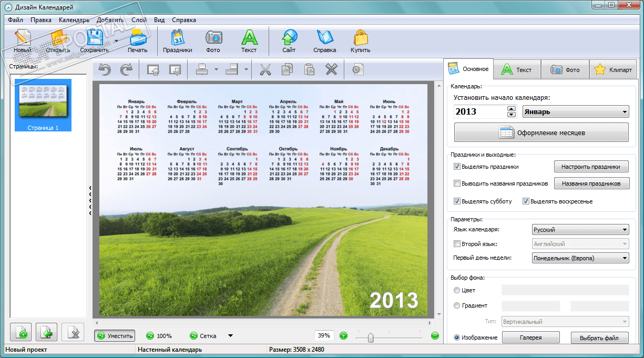Switch to the Основное tab
Screen dimensions: 644x358
click(x=468, y=69)
